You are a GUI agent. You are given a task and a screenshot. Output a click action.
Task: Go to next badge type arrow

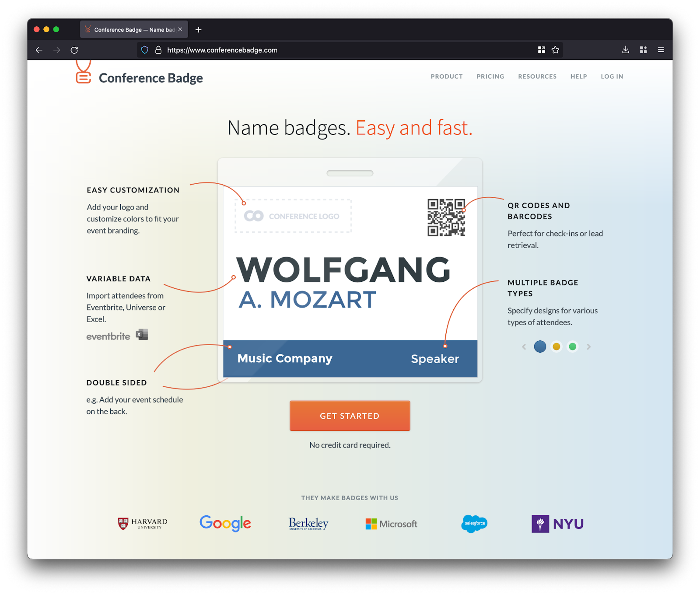pyautogui.click(x=589, y=347)
